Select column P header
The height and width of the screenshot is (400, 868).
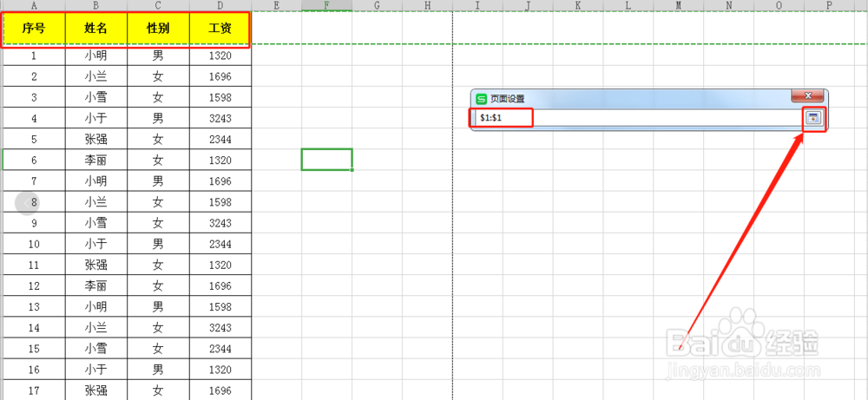829,5
